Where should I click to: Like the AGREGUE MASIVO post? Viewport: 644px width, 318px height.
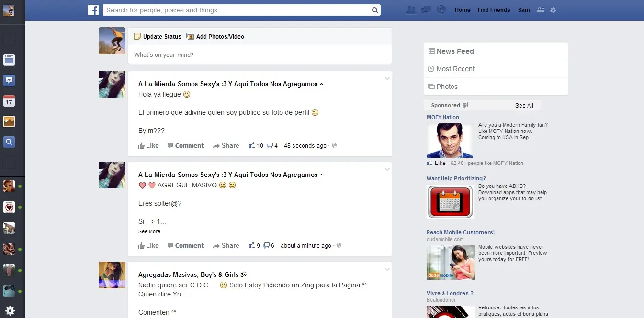click(148, 246)
